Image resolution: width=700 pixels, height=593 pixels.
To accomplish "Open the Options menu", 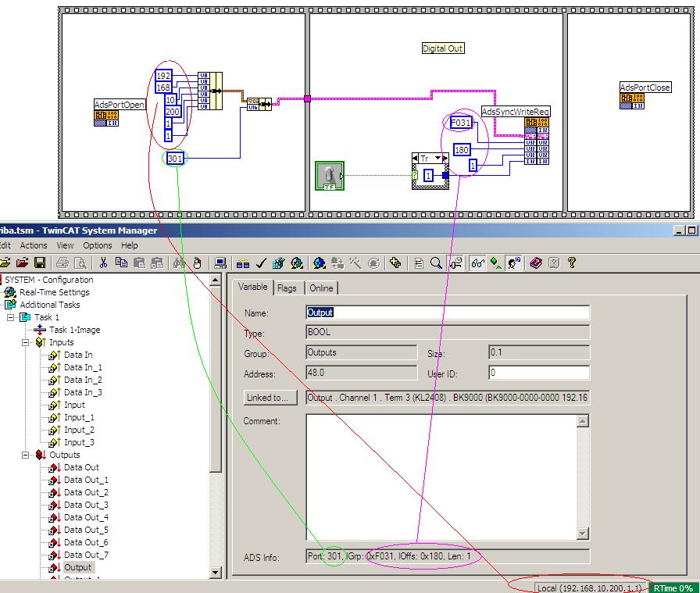I will tap(98, 245).
